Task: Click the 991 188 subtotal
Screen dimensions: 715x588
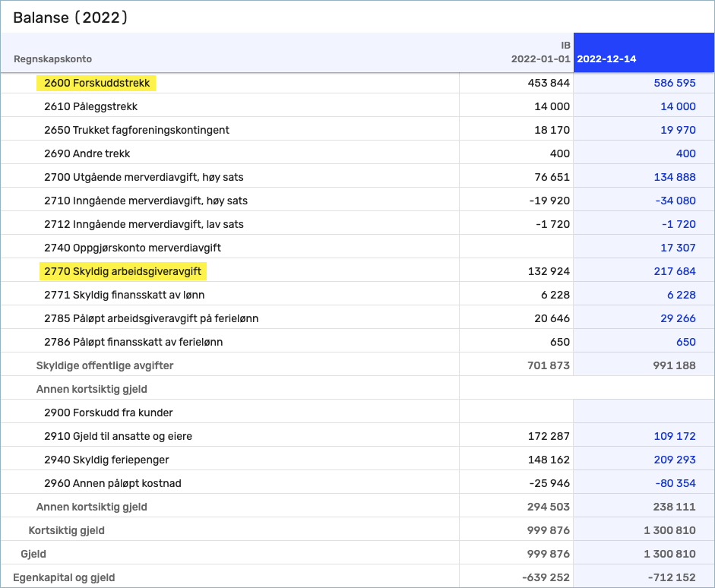Action: [674, 365]
